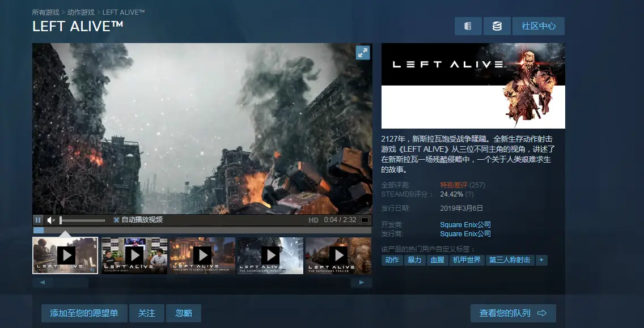This screenshot has width=644, height=328.
Task: Click the right arrow of the thumbnail strip
Action: click(x=362, y=283)
